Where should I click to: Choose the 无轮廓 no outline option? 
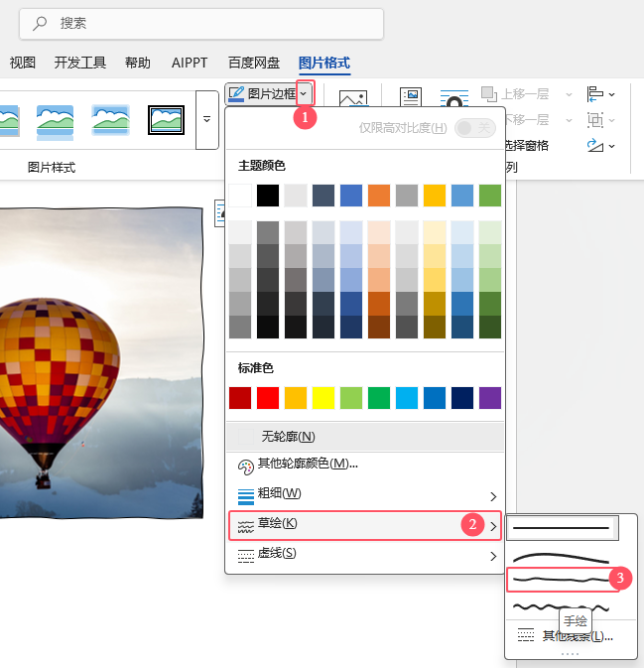click(x=365, y=437)
